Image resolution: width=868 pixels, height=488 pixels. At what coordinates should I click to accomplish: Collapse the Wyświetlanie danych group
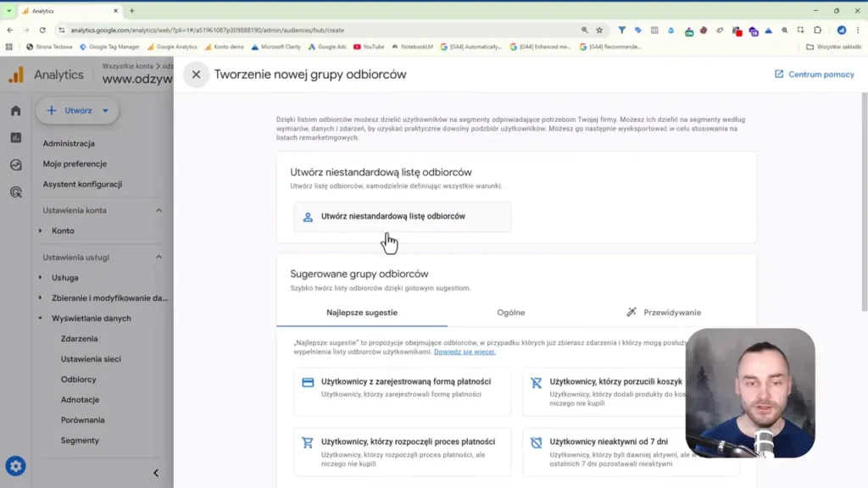coord(41,319)
